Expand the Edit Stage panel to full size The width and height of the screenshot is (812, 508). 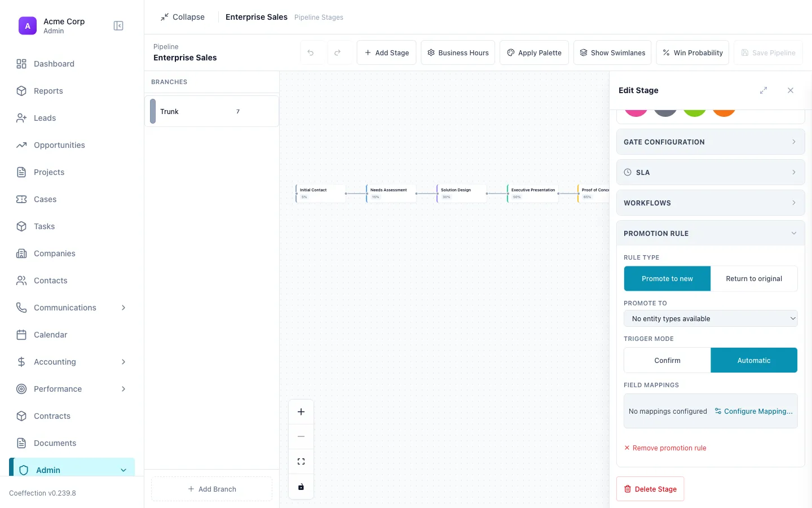coord(764,90)
